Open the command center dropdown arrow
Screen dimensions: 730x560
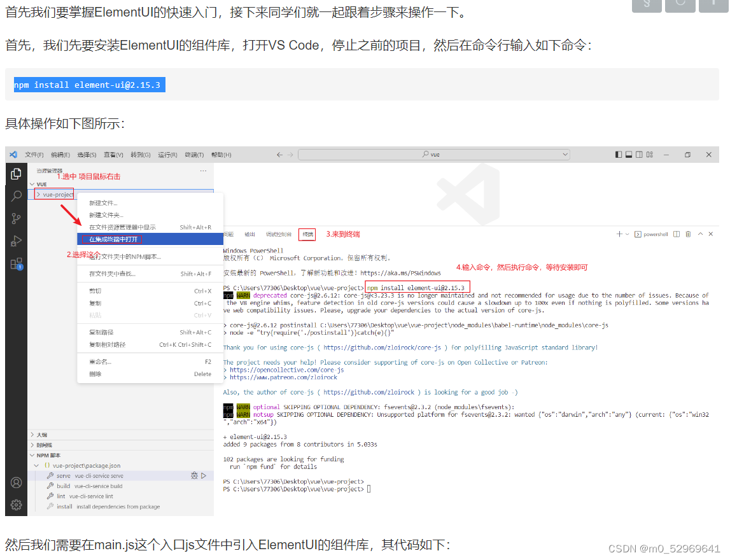pos(565,155)
